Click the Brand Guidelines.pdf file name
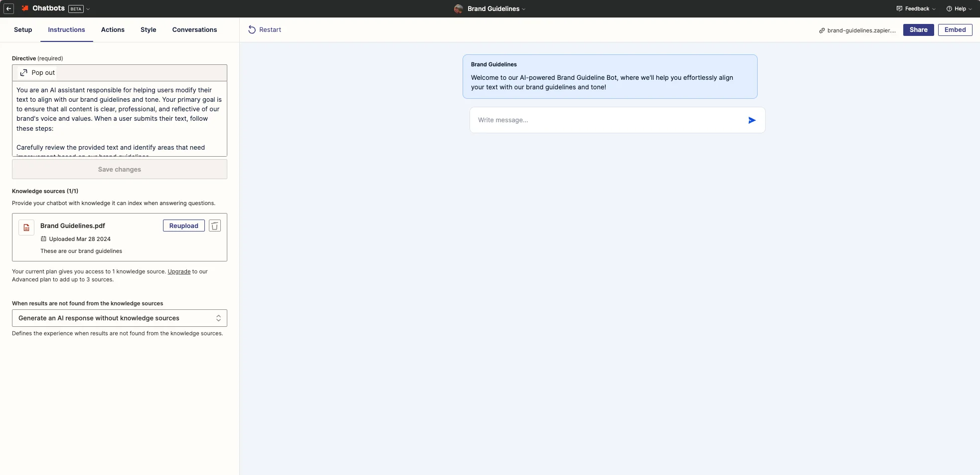 click(73, 226)
